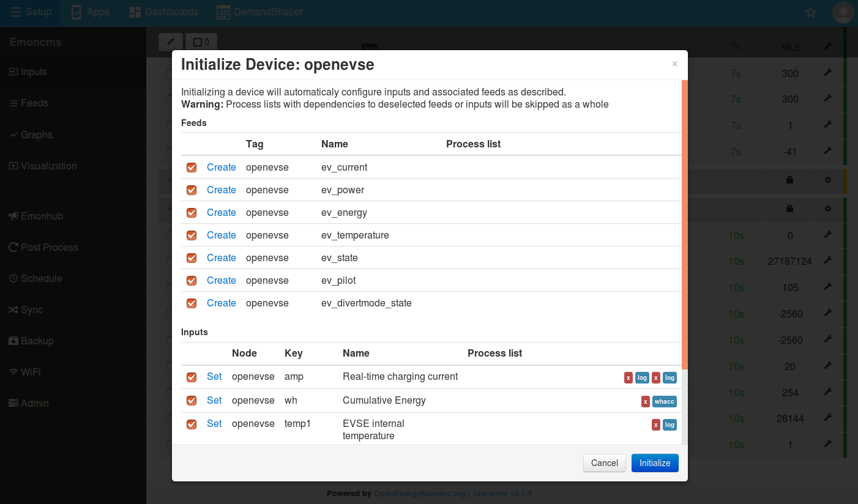Uncheck the wh Cumulative Energy checkbox

coord(192,401)
